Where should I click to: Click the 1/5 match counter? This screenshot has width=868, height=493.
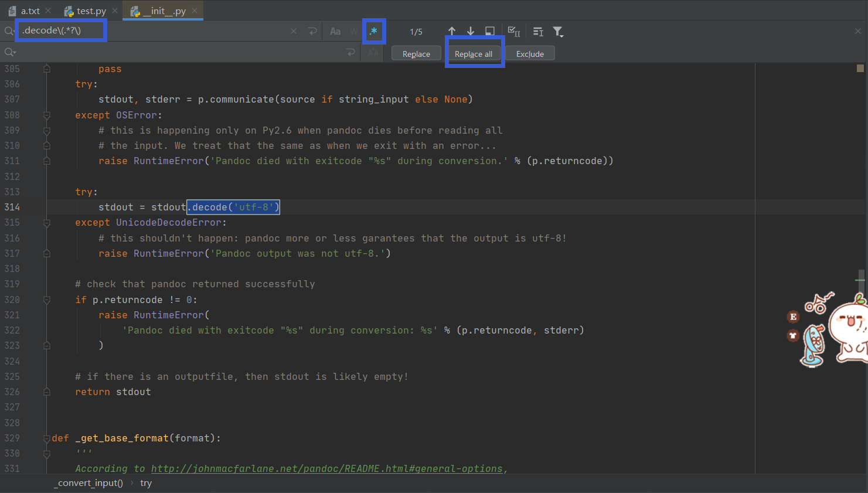tap(416, 32)
